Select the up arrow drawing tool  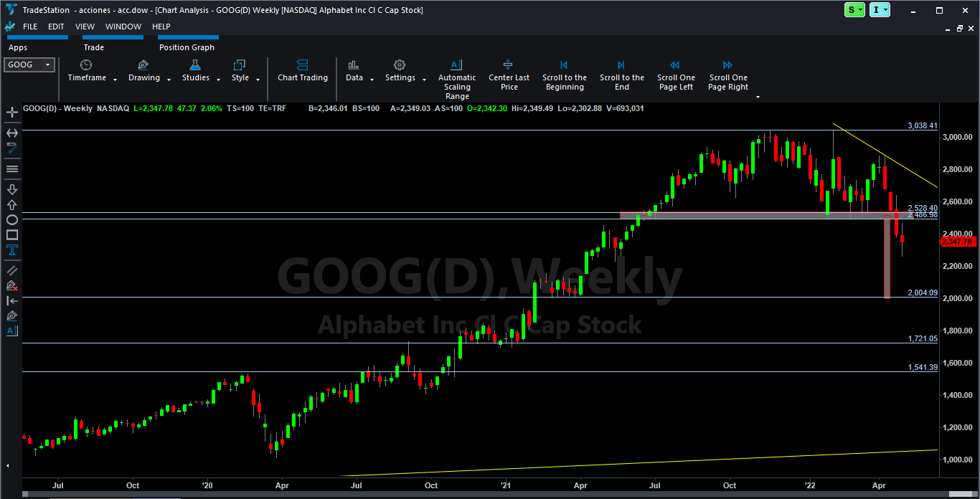12,204
